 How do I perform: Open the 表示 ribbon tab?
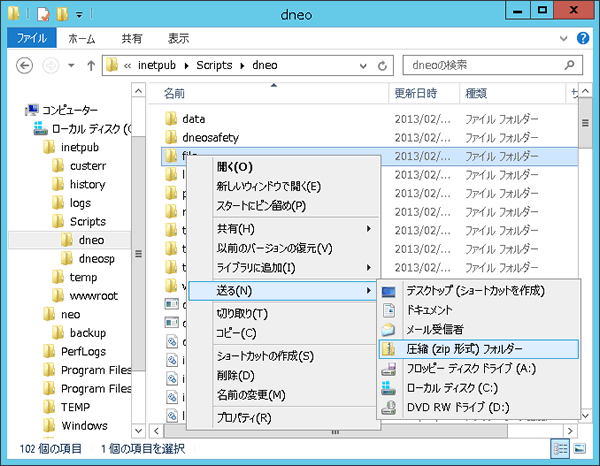click(x=178, y=39)
